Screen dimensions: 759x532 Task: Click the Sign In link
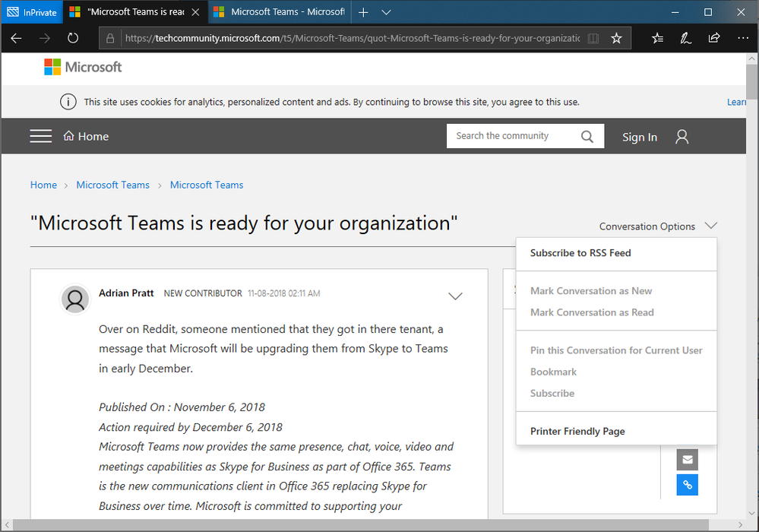[x=640, y=137]
